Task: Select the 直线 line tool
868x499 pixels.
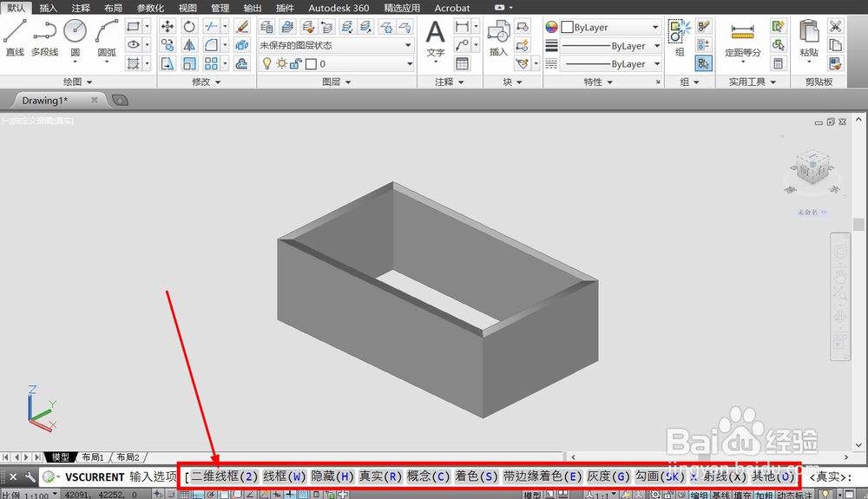Action: 15,37
